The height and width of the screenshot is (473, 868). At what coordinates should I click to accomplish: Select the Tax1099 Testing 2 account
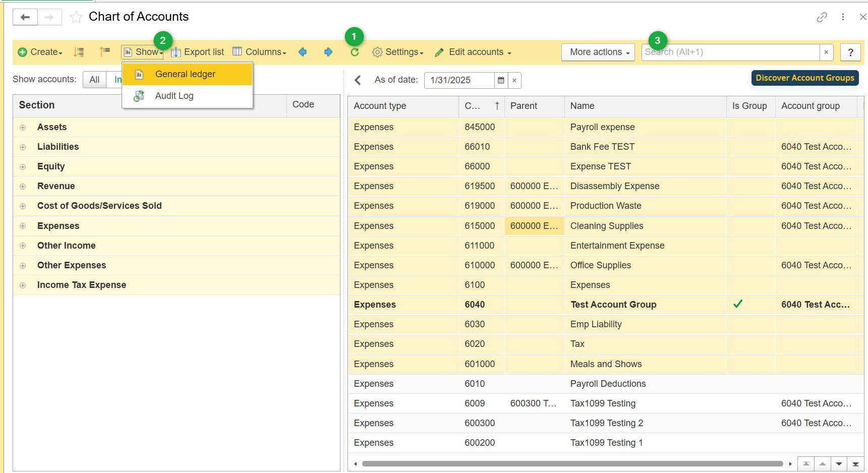pos(606,423)
